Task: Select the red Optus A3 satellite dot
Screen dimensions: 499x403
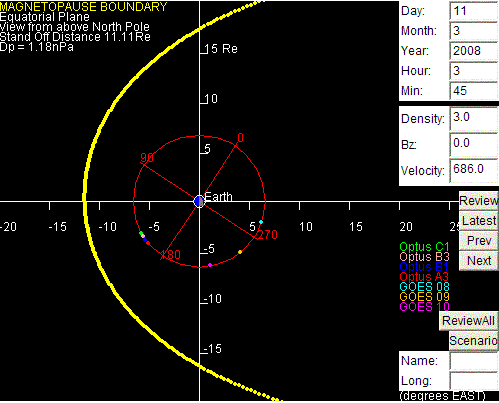Action: click(148, 243)
